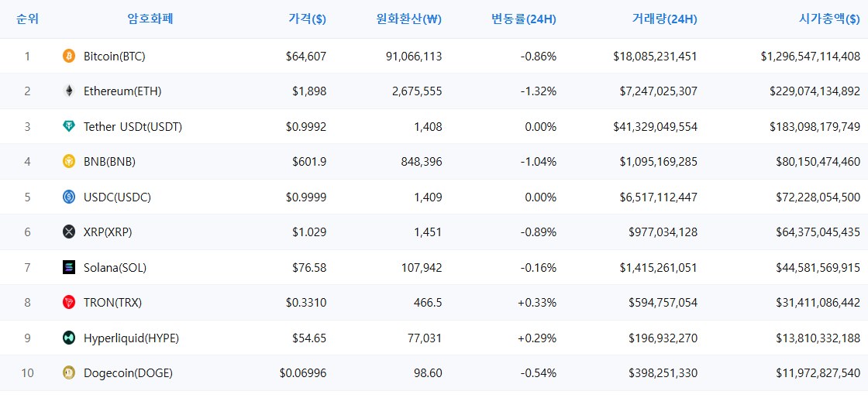Click Ethereum market cap $229,074,134,892
This screenshot has width=868, height=398.
coord(815,91)
